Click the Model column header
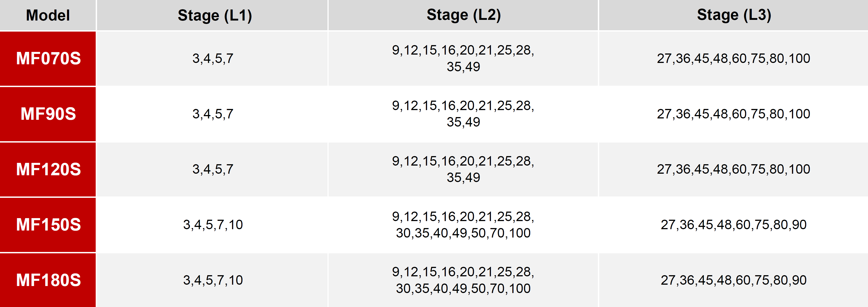This screenshot has width=868, height=307. [x=48, y=15]
